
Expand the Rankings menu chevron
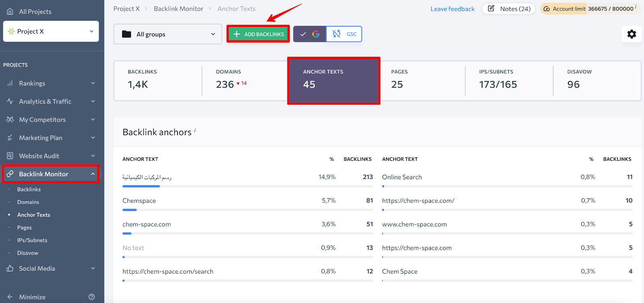[x=93, y=83]
